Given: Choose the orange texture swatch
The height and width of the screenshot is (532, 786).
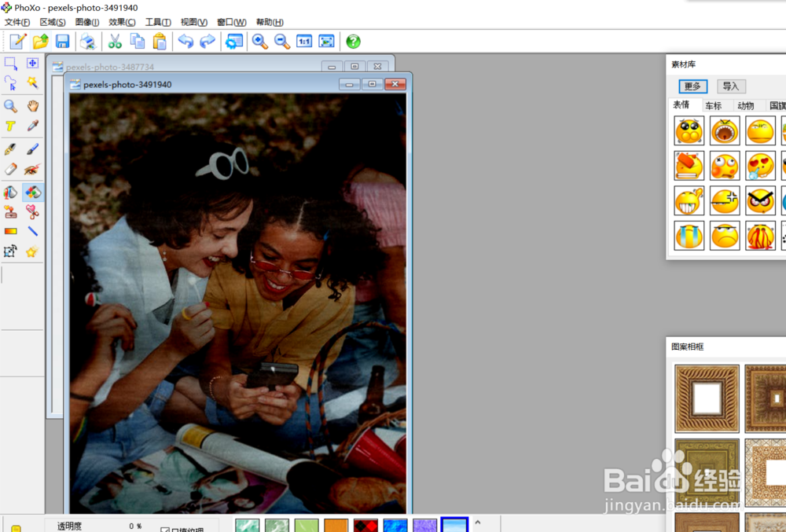Looking at the screenshot, I should tap(336, 525).
